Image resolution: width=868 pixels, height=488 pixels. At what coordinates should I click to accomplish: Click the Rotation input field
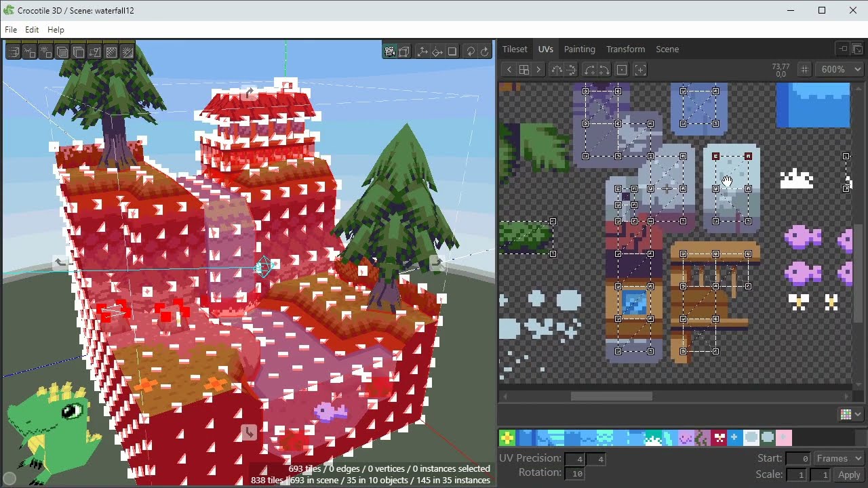tap(574, 474)
